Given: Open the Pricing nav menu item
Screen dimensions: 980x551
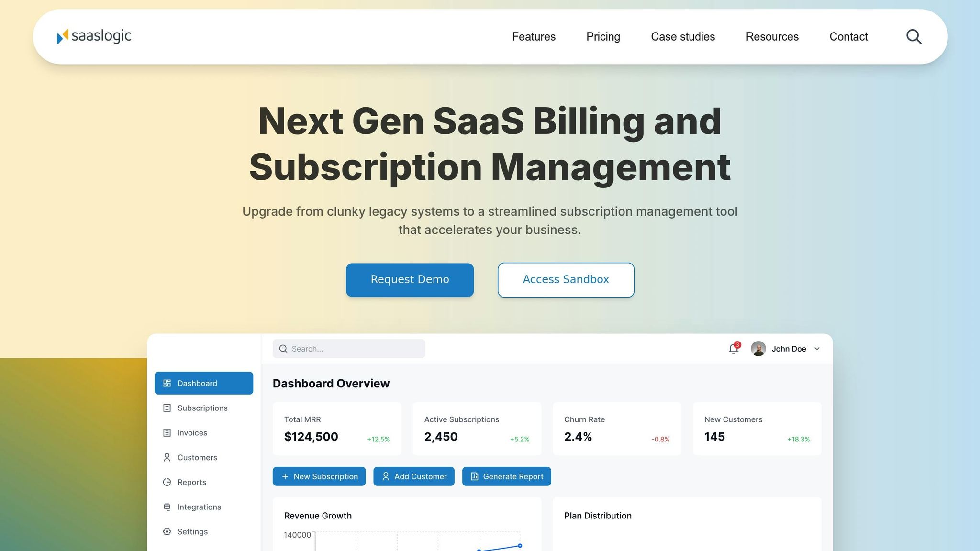Looking at the screenshot, I should point(603,37).
